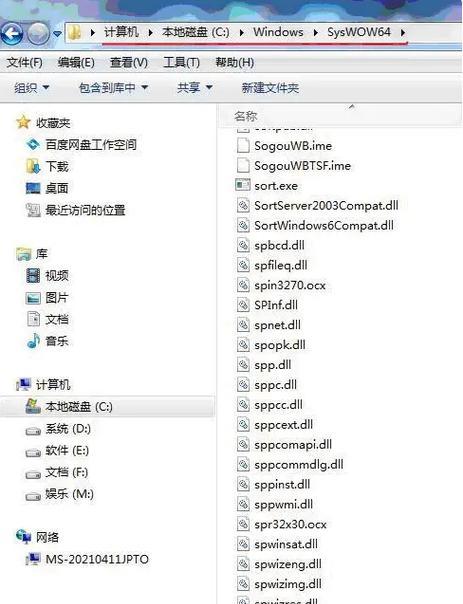
Task: Open the 查看(V) menu
Action: (x=129, y=62)
